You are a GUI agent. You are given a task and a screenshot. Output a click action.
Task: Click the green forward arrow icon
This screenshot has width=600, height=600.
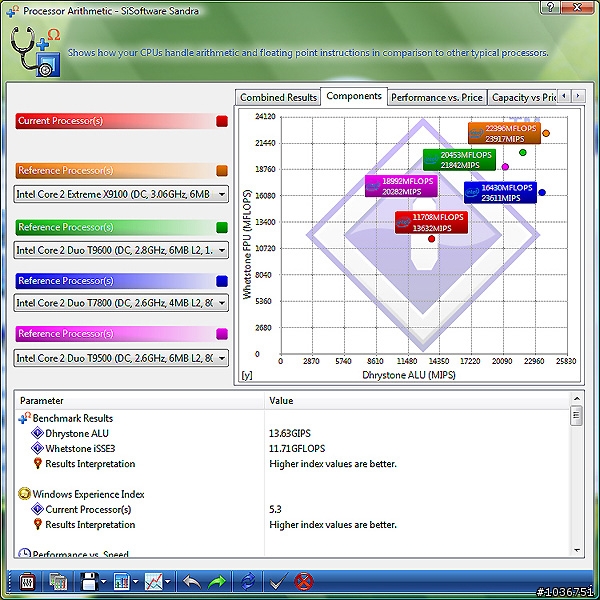[217, 582]
